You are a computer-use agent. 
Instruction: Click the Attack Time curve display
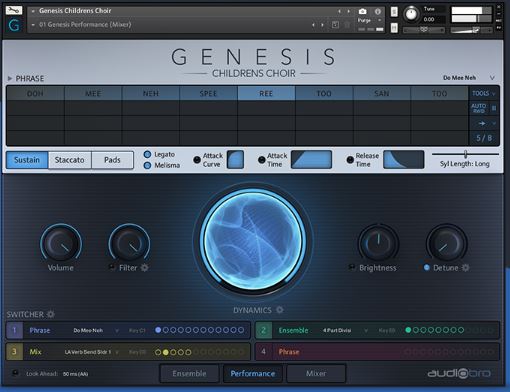(x=311, y=159)
